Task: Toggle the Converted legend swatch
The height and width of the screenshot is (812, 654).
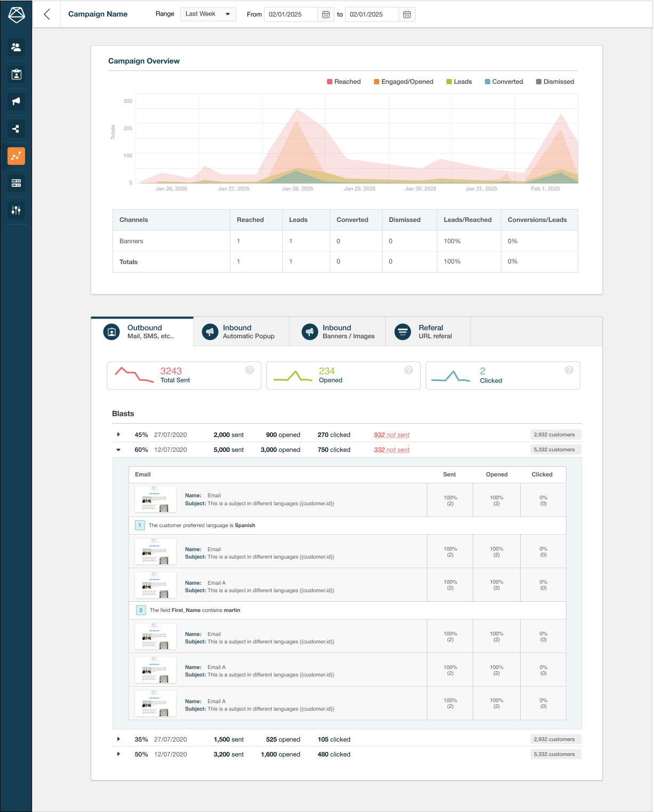Action: click(488, 82)
